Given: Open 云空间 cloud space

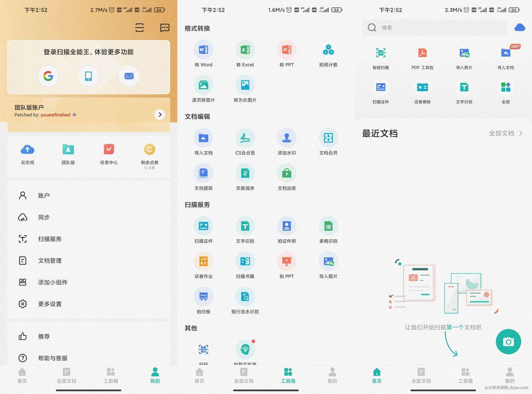Looking at the screenshot, I should point(28,154).
